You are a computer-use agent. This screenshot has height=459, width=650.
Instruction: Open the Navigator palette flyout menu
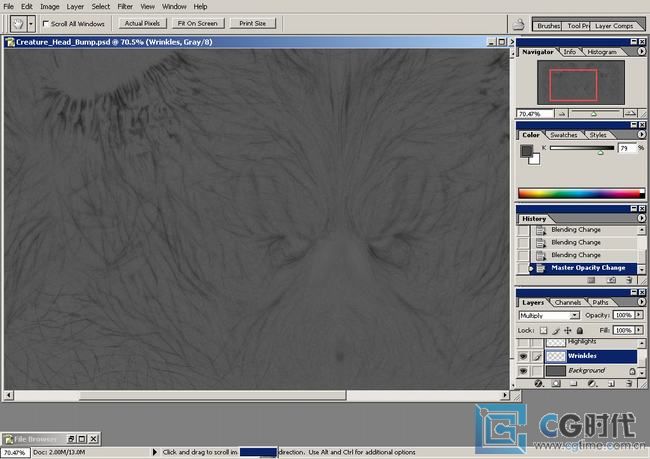click(x=641, y=51)
